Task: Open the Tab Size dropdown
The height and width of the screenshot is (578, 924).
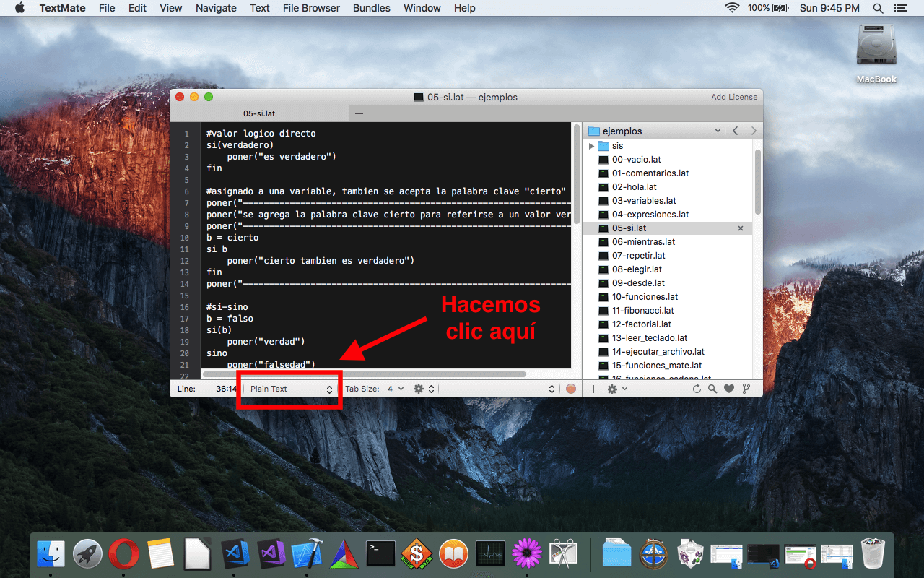Action: tap(396, 389)
